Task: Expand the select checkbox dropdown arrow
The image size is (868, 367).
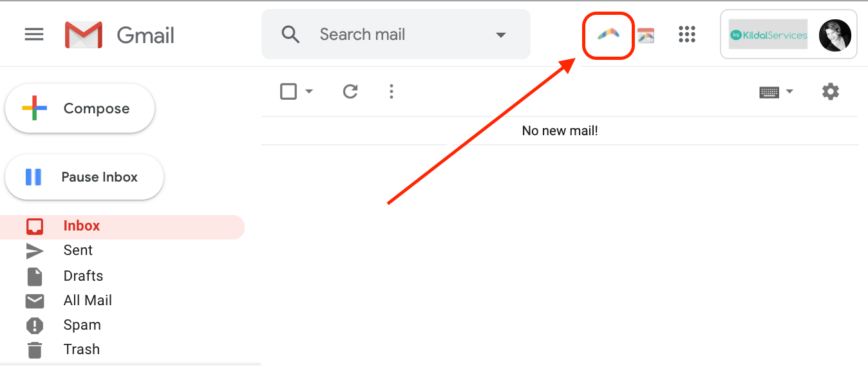Action: click(x=309, y=92)
